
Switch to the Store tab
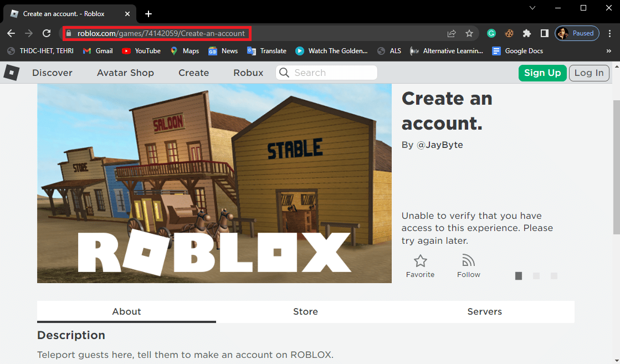point(305,311)
